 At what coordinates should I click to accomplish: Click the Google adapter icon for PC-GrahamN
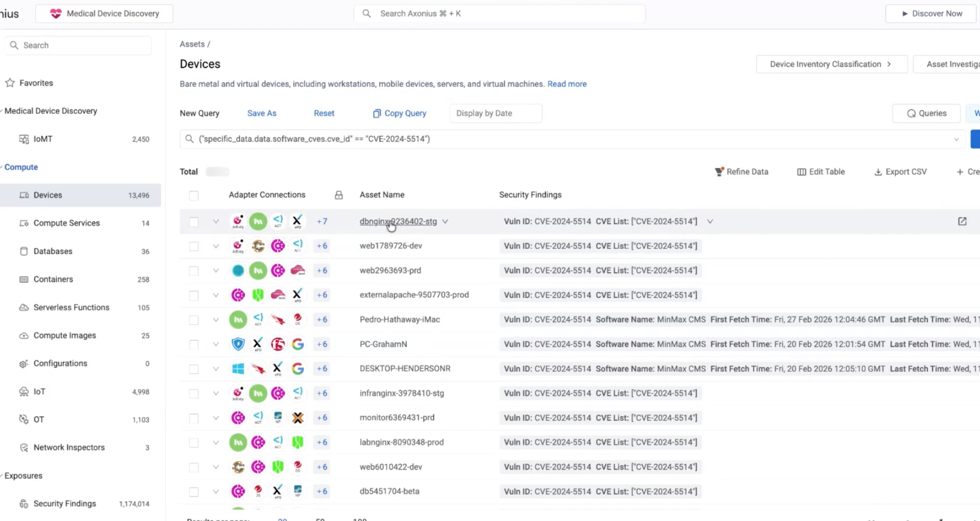(298, 344)
